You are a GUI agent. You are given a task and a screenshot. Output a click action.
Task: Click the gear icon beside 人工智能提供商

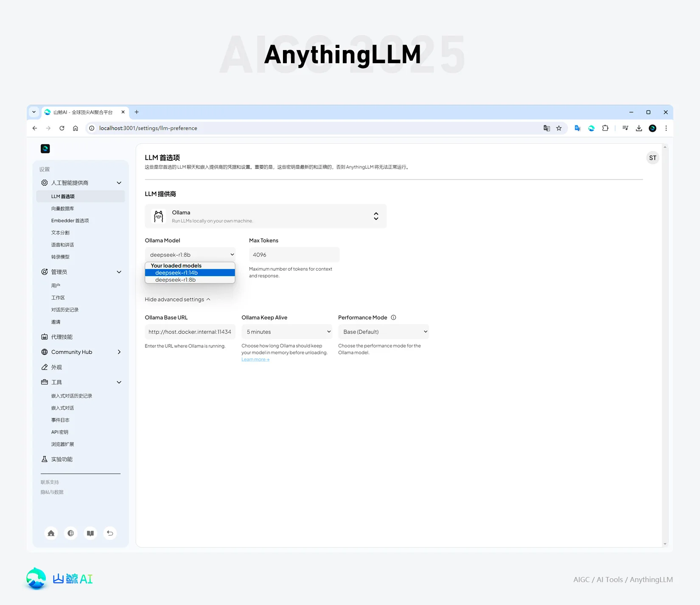45,183
